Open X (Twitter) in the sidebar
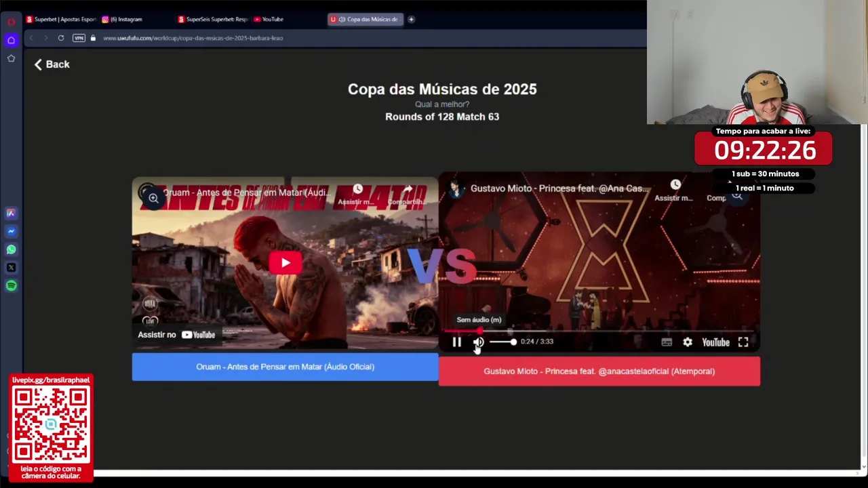The width and height of the screenshot is (868, 488). coord(11,268)
